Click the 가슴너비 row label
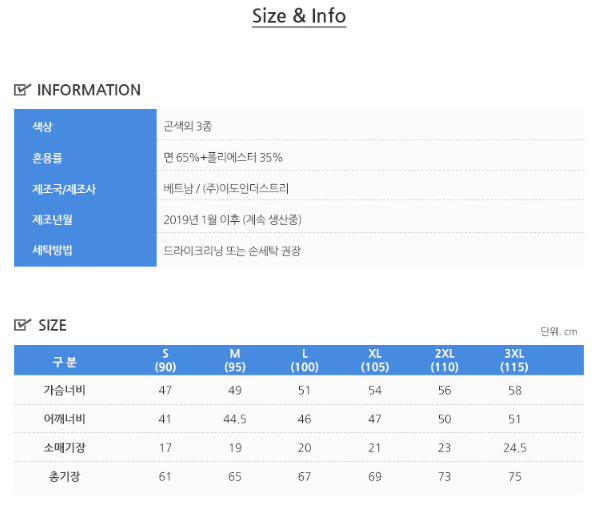 [x=64, y=390]
